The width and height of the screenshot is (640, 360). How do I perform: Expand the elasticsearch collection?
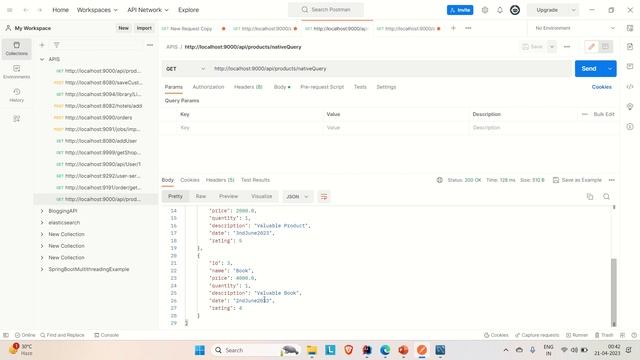tap(42, 223)
